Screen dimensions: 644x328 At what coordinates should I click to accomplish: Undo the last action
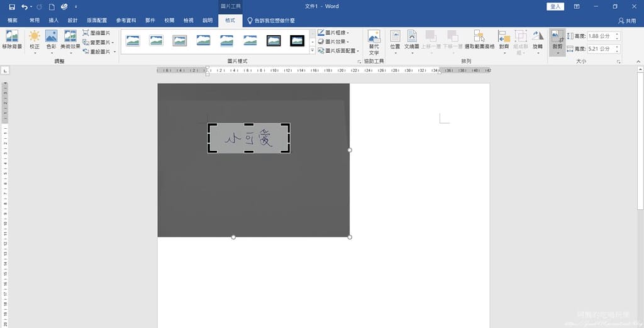25,6
